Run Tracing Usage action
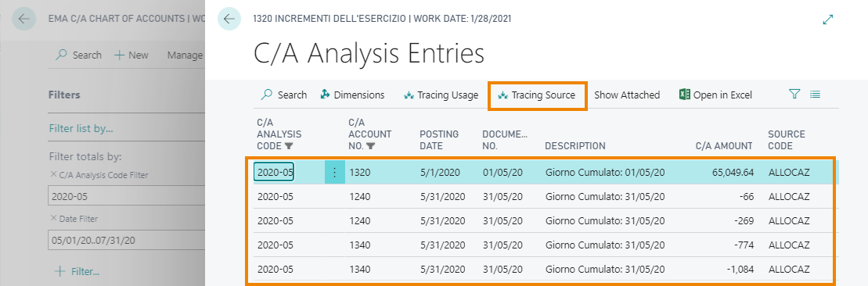Screen dimensions: 868x286 click(x=441, y=95)
